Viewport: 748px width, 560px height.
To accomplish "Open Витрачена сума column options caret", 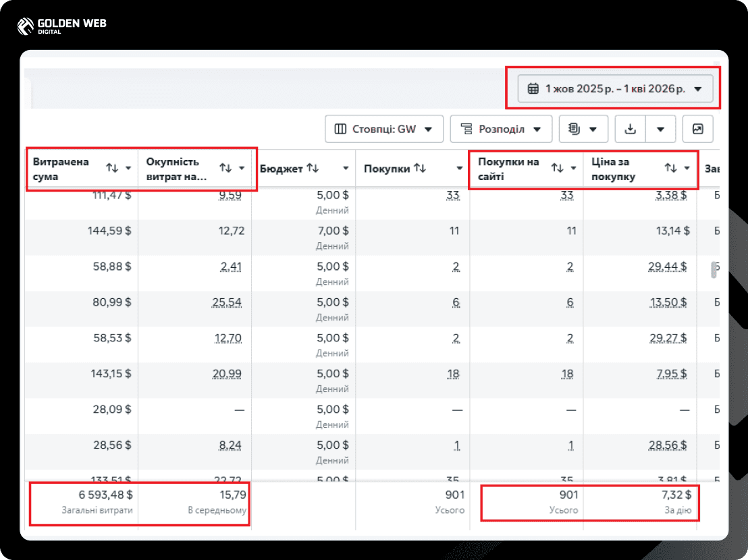I will [128, 168].
